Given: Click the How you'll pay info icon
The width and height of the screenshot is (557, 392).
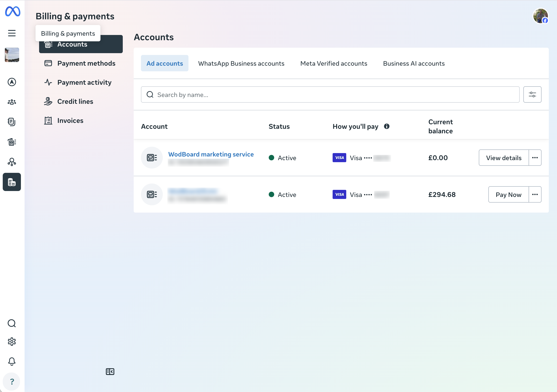Looking at the screenshot, I should coord(387,126).
